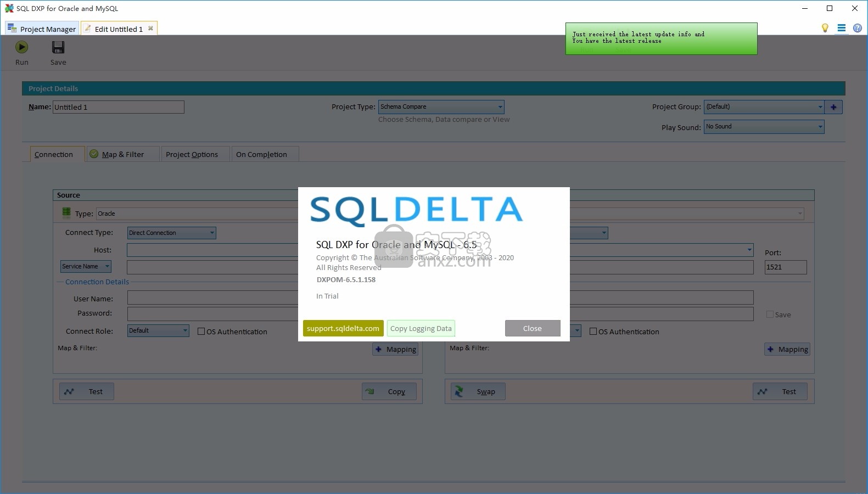Image resolution: width=868 pixels, height=494 pixels.
Task: Click the source Password field
Action: pyautogui.click(x=212, y=313)
